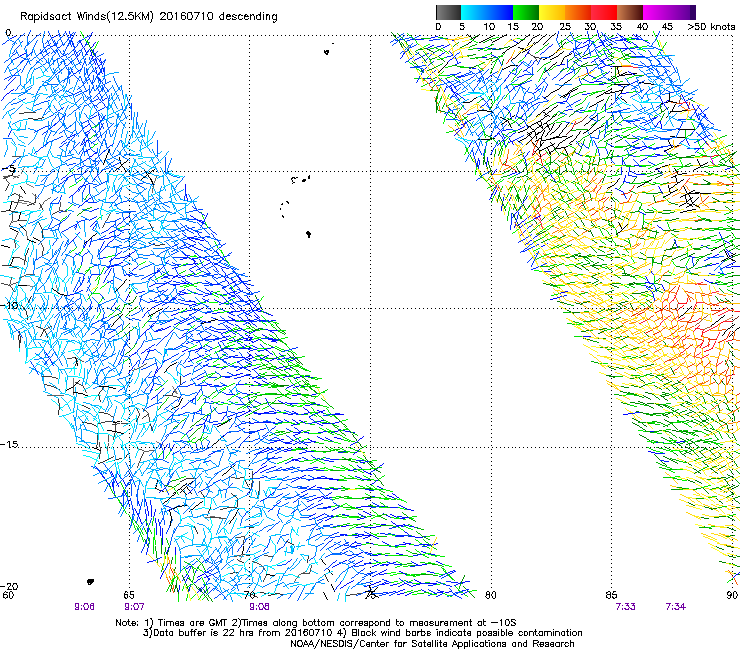Click the note line beginning 'Note: 1) Times are GMT'
Image resolution: width=740 pixels, height=650 pixels.
pos(316,623)
